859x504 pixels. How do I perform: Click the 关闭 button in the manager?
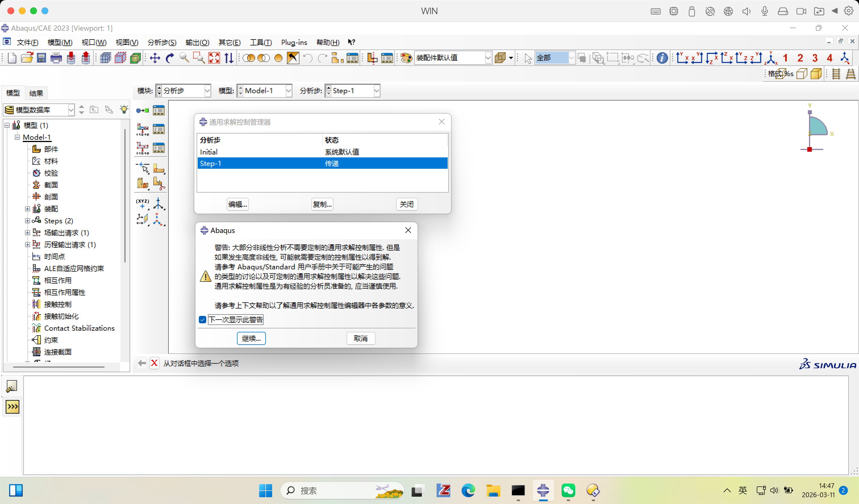click(x=407, y=204)
